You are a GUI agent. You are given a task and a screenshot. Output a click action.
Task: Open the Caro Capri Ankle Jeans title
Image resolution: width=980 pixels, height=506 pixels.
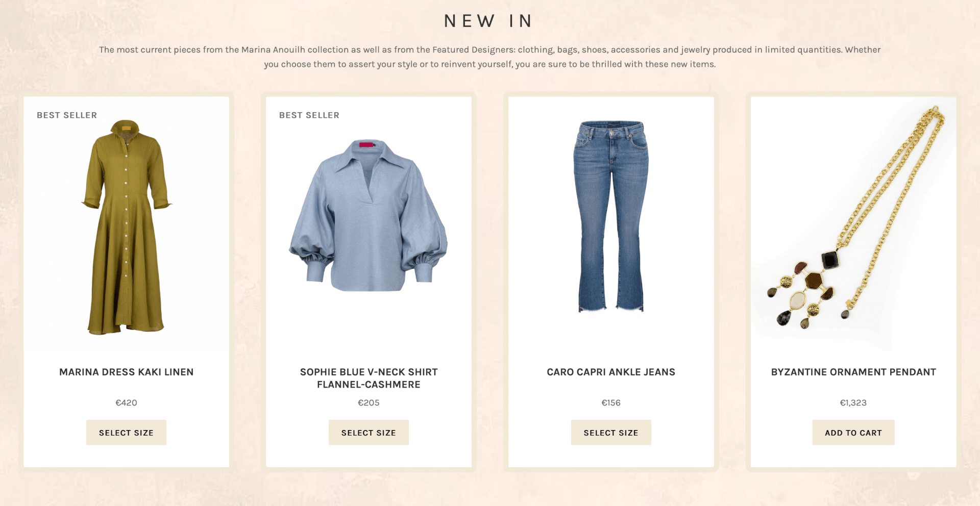point(611,372)
